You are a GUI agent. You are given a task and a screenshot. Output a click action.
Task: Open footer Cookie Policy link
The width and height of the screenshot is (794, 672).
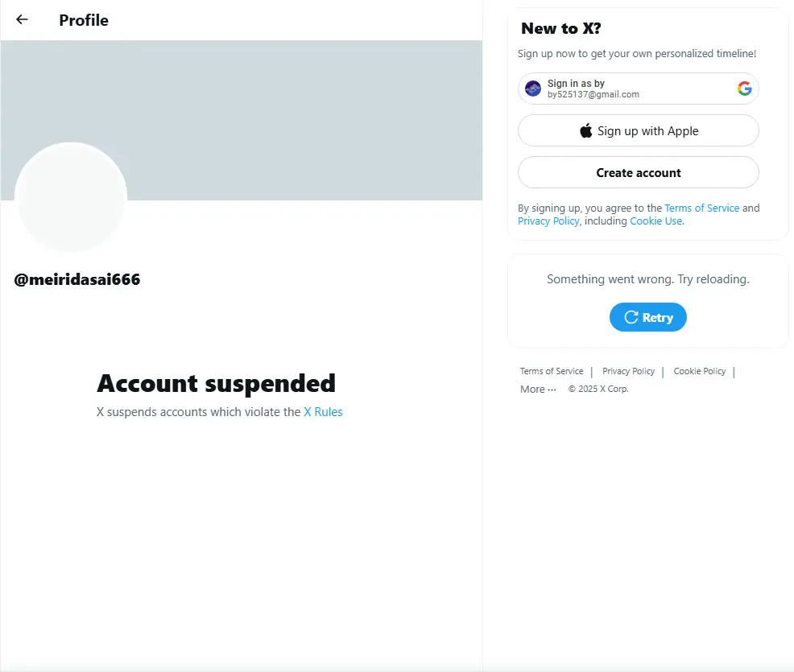[x=699, y=371]
